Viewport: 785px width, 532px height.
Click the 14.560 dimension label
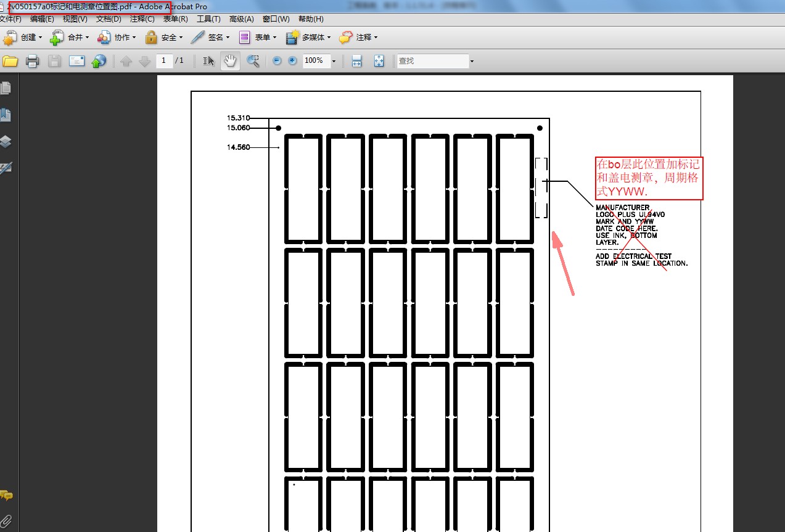click(x=238, y=147)
